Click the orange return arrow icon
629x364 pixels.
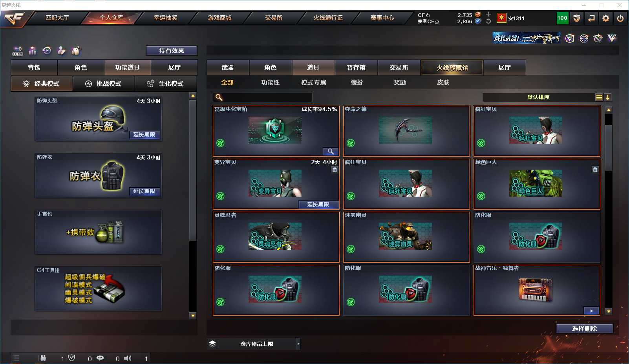coord(591,18)
